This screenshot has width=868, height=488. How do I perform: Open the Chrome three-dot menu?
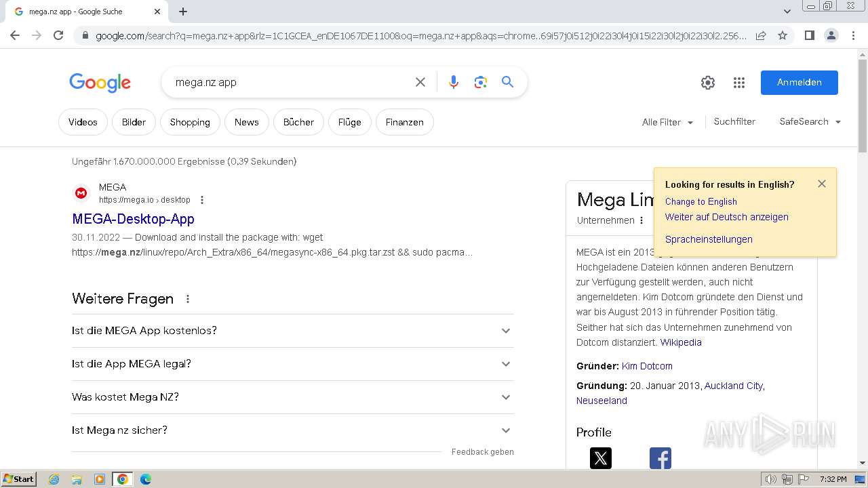(x=853, y=35)
